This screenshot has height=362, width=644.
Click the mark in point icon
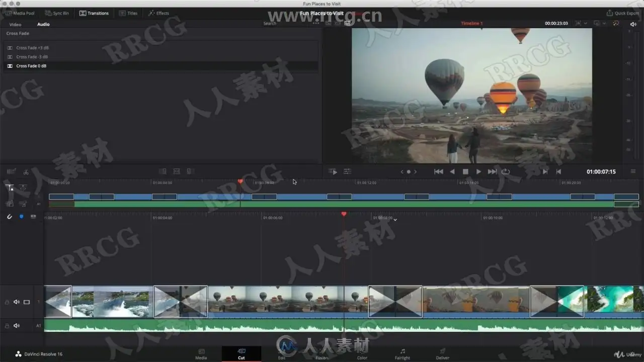tap(545, 171)
